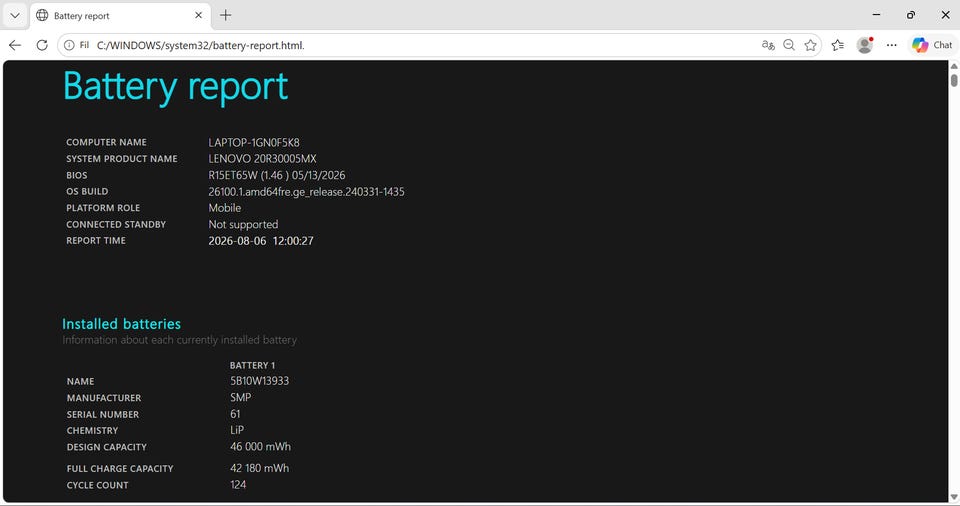Image resolution: width=960 pixels, height=506 pixels.
Task: Open Settings and more ellipsis menu
Action: [x=891, y=45]
